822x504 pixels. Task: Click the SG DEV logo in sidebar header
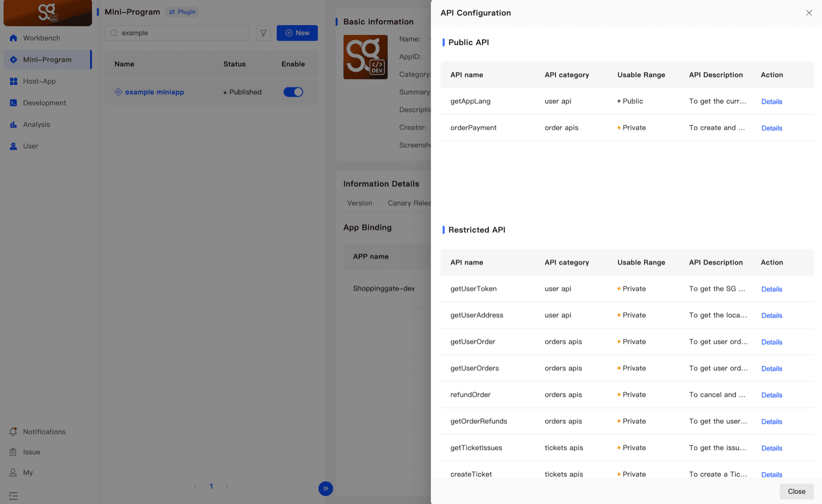(x=48, y=13)
